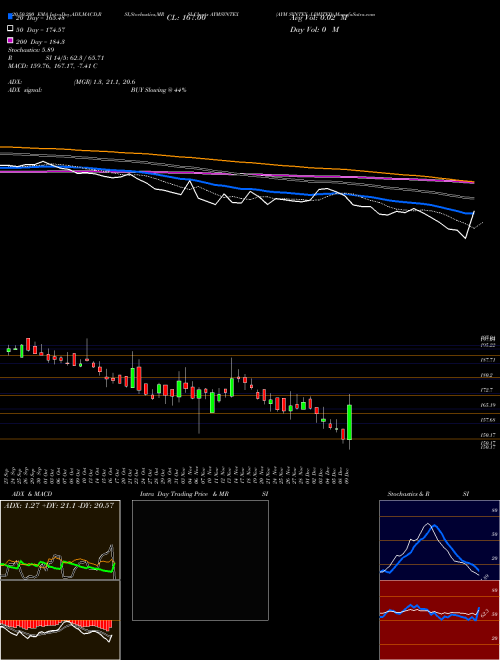
Task: Click the white 50 Day legend swatch
Action: tap(11, 29)
